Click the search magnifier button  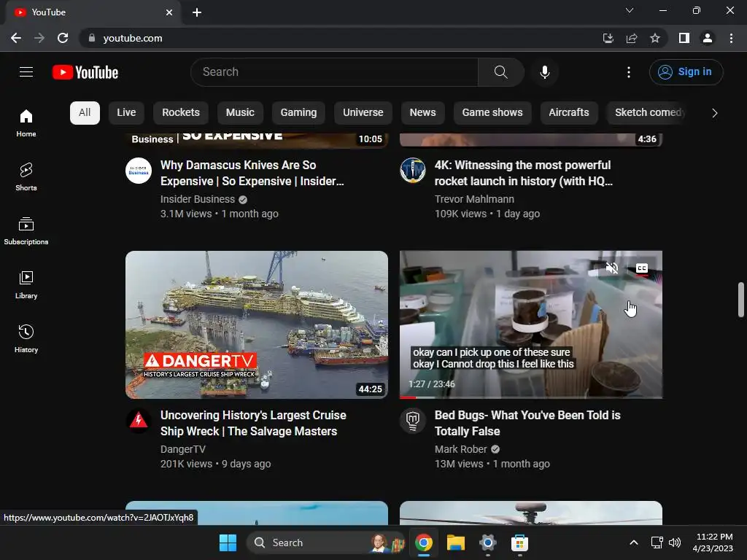tap(500, 72)
